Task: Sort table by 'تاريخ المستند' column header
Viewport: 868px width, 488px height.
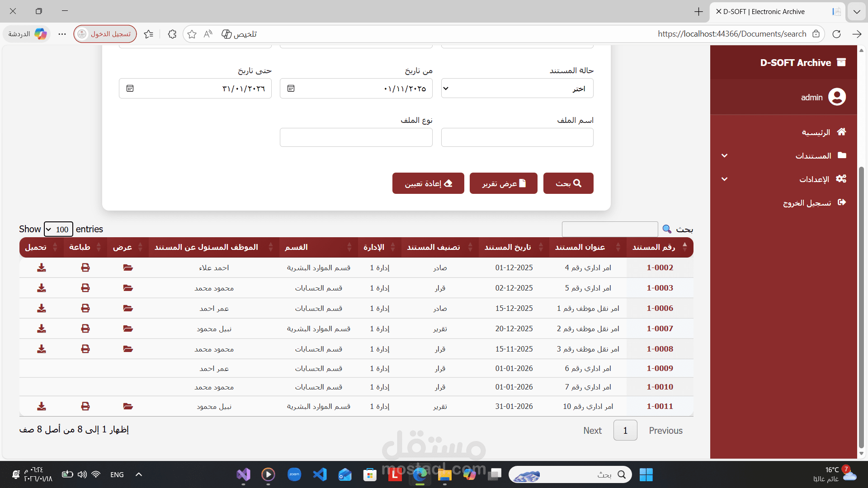Action: (508, 247)
